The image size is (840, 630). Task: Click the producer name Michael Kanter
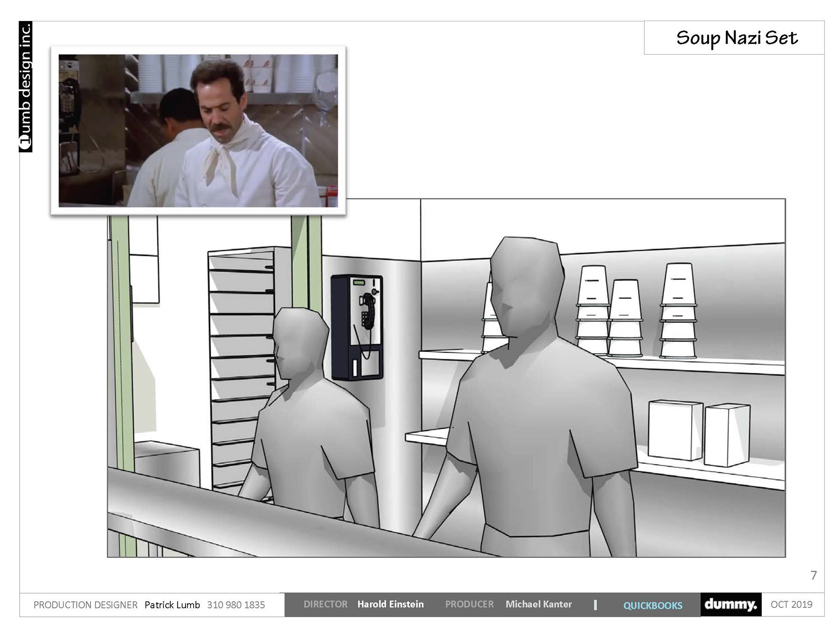(539, 604)
